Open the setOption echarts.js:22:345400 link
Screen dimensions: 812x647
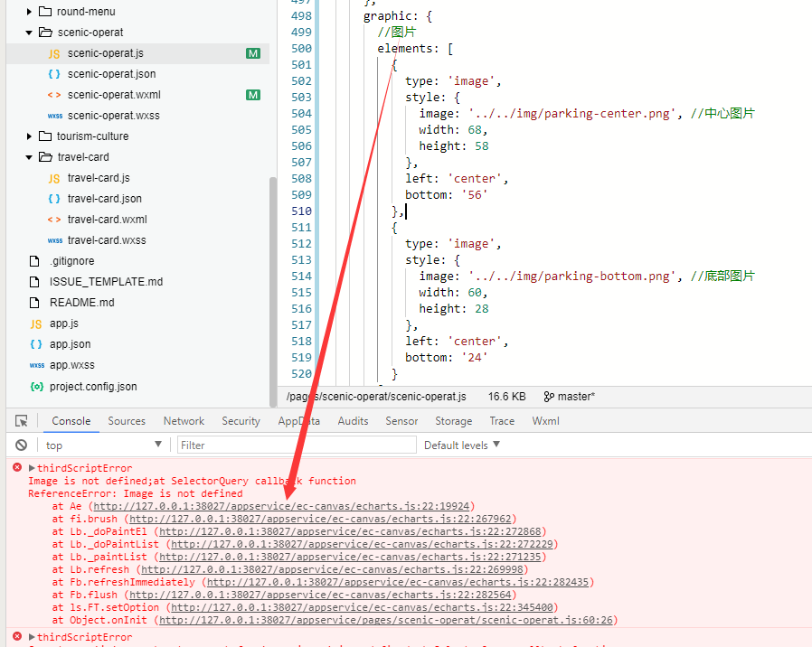tap(362, 607)
